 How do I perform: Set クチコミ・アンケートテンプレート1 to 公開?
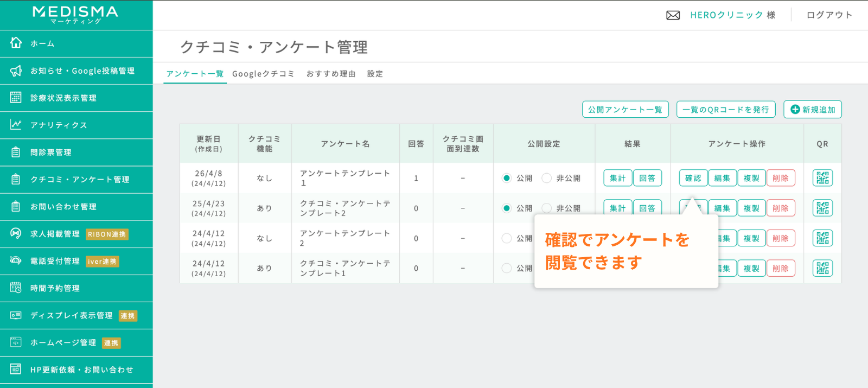507,268
